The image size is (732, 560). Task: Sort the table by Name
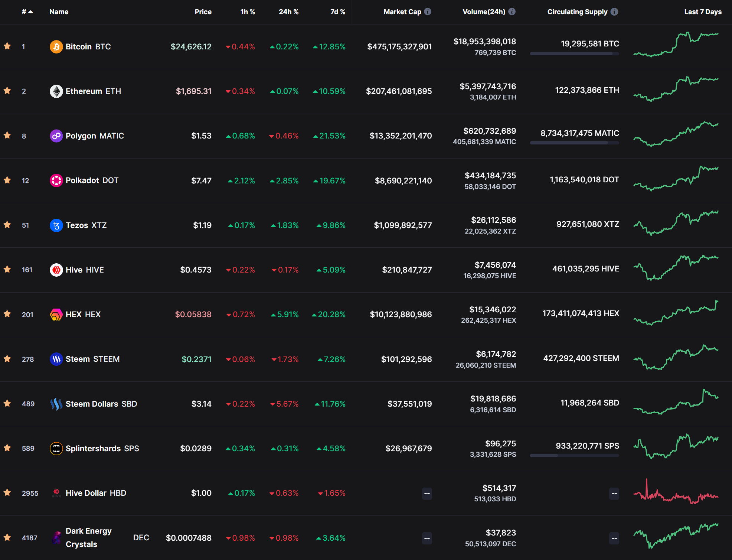click(59, 12)
